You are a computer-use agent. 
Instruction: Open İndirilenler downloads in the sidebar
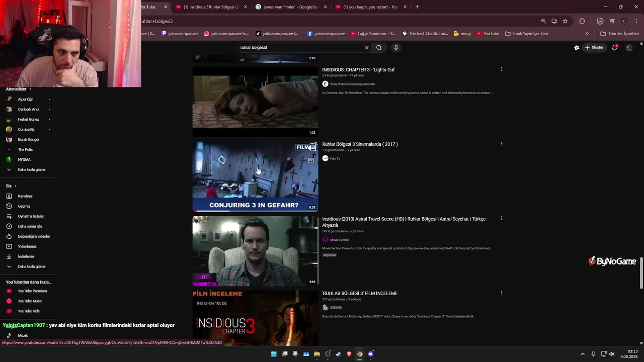click(26, 256)
